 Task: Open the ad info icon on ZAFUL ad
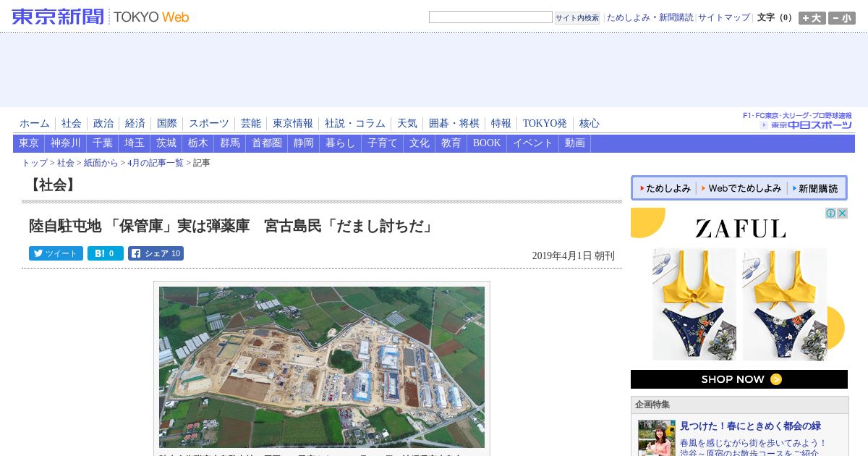[831, 213]
